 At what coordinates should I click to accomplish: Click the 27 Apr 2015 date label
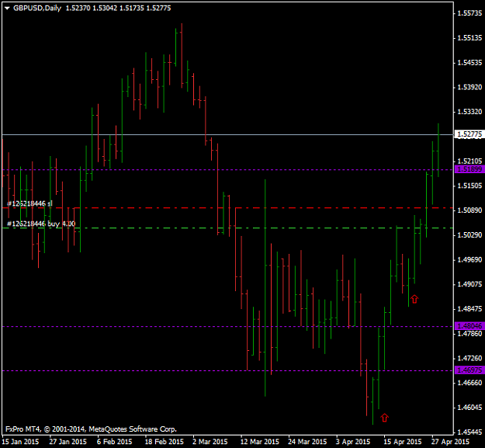coord(450,442)
